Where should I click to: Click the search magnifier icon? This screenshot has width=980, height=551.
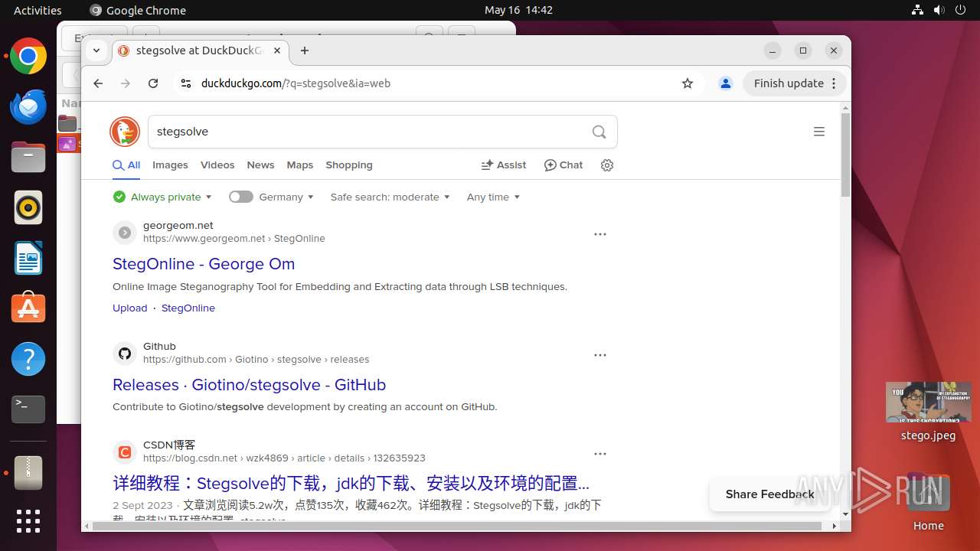(x=599, y=132)
